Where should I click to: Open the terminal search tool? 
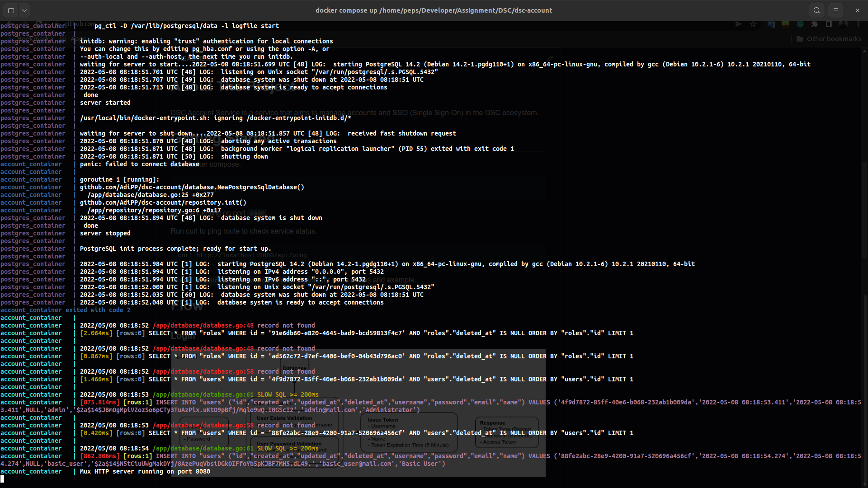[817, 10]
